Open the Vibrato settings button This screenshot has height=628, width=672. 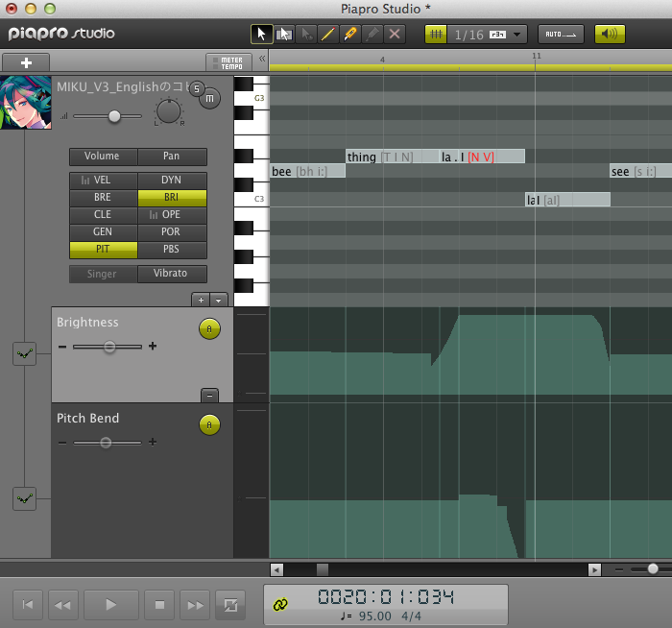click(x=172, y=274)
